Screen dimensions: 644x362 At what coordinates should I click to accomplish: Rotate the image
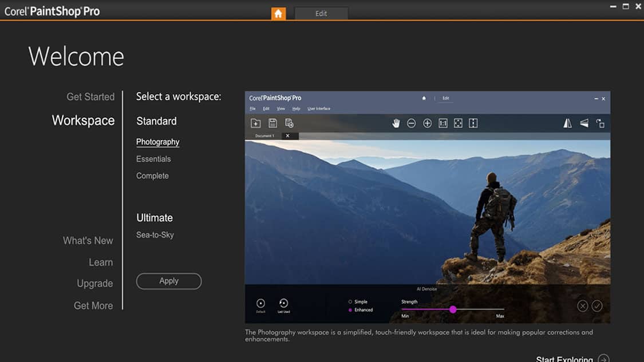599,122
